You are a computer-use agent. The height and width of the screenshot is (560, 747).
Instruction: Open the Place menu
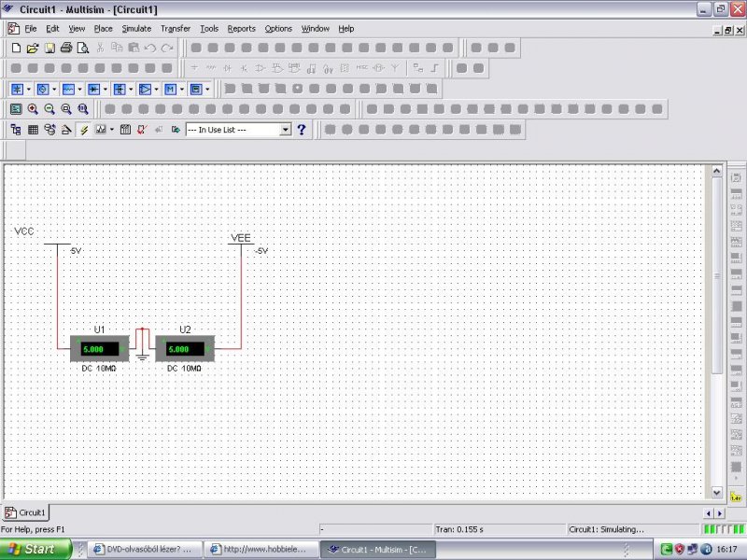point(103,29)
